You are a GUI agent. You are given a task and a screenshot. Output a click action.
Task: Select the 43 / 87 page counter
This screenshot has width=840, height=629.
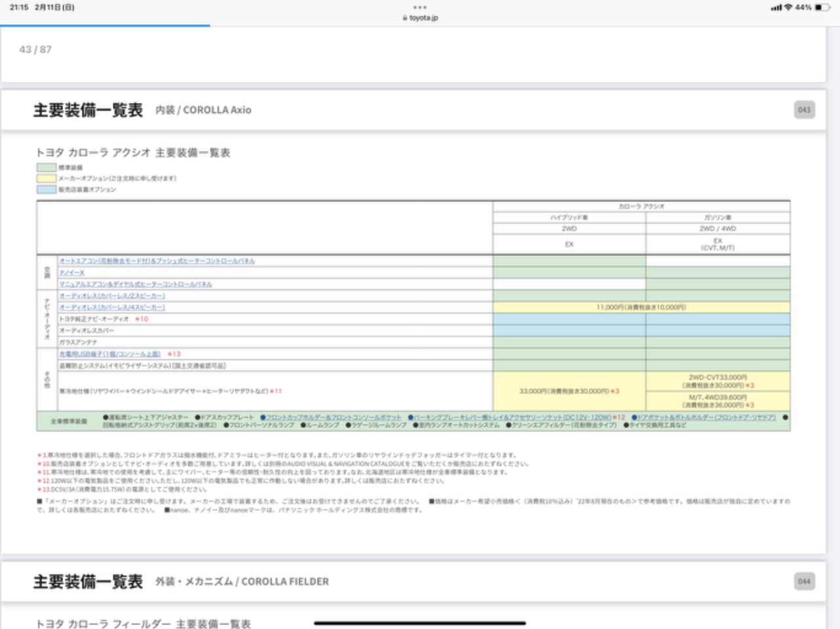click(x=35, y=49)
